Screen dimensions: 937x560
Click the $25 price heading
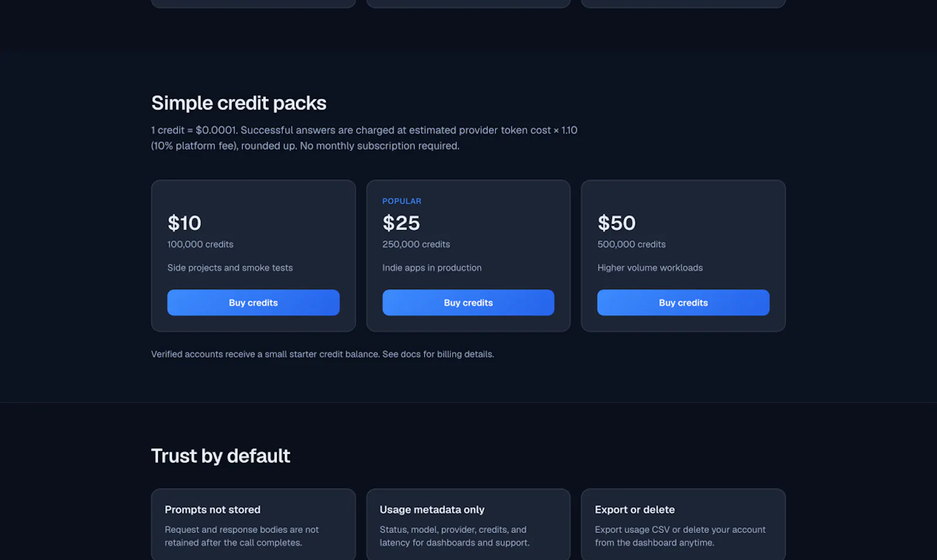(x=401, y=223)
